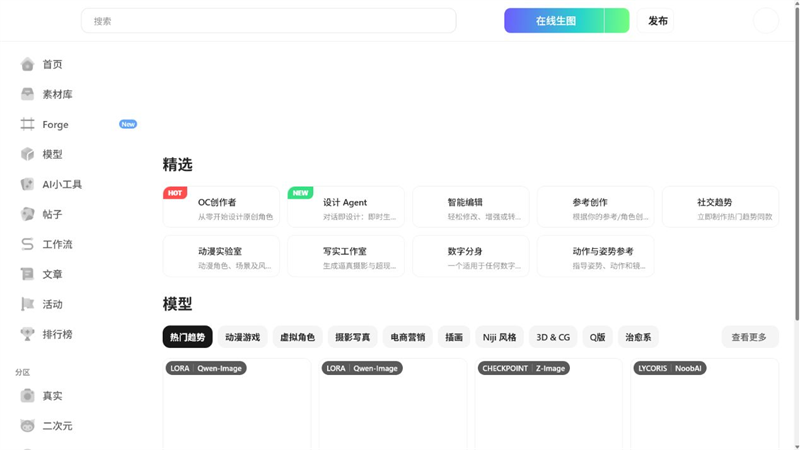Open the 动漫实验室 card
Viewport: 800px width, 450px height.
pyautogui.click(x=221, y=256)
